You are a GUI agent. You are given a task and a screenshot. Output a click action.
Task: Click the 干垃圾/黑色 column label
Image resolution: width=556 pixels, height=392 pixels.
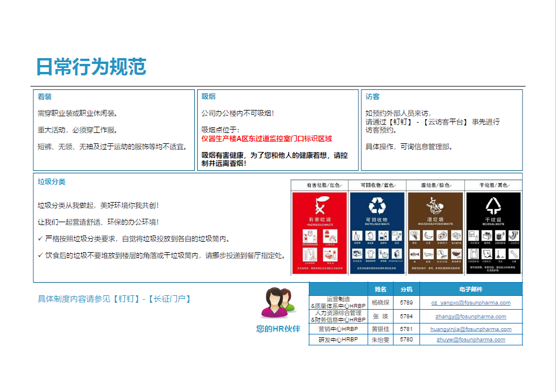click(x=493, y=185)
